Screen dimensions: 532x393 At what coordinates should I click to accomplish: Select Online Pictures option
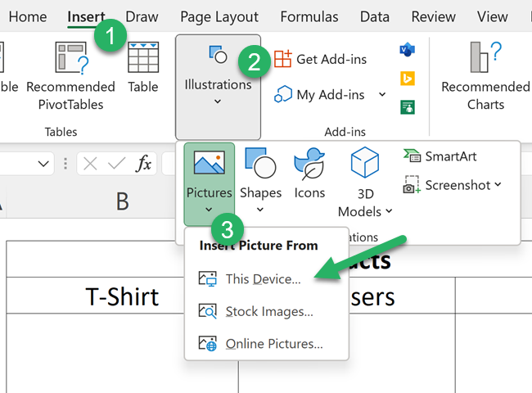[273, 344]
